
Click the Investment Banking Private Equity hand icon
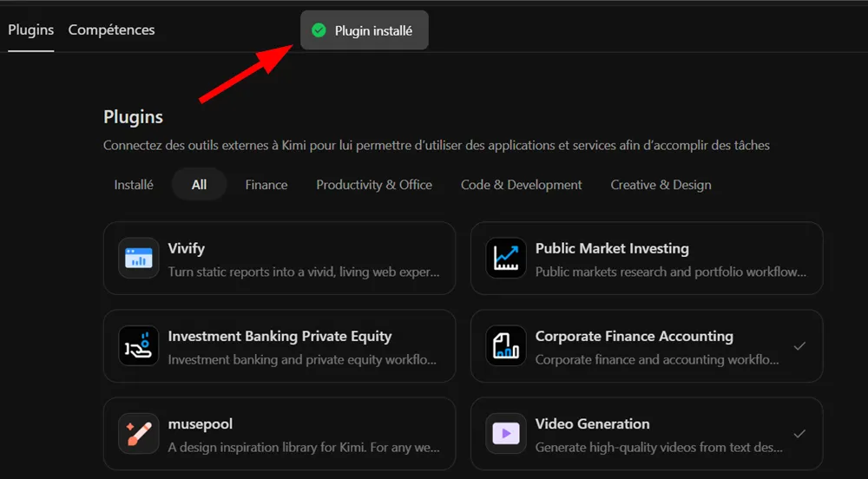138,345
